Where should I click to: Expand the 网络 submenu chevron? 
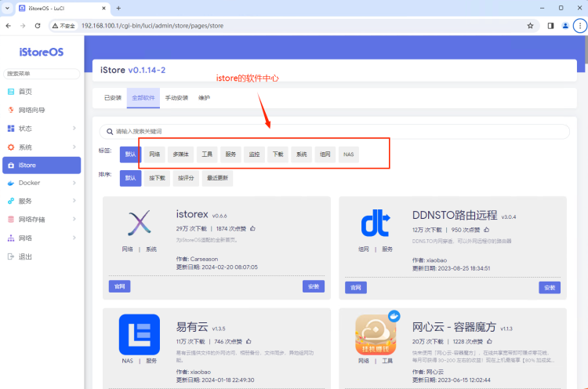pos(74,238)
